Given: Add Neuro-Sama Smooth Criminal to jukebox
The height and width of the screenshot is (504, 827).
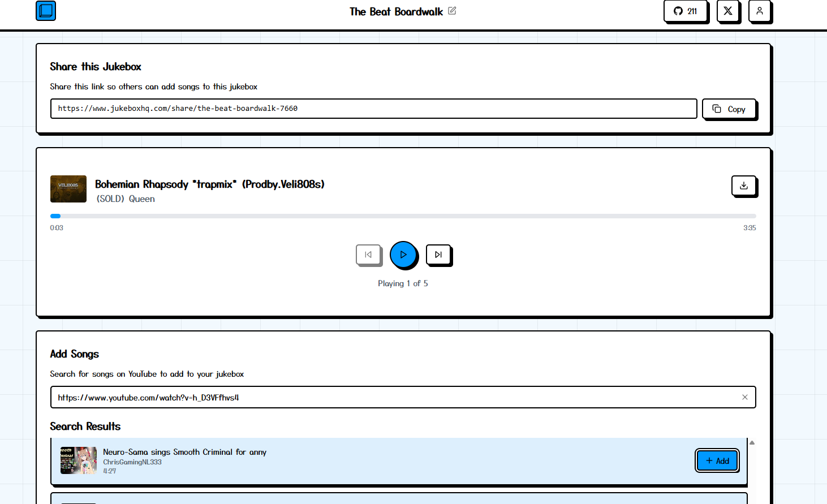Looking at the screenshot, I should click(x=717, y=460).
